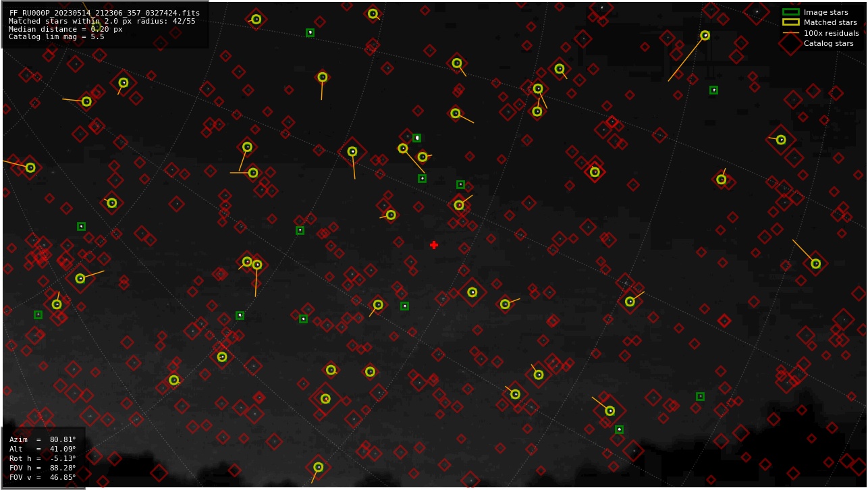Viewport: 868px width, 490px height.
Task: Click the 'FOV v = 46.85°' readout
Action: tap(43, 477)
